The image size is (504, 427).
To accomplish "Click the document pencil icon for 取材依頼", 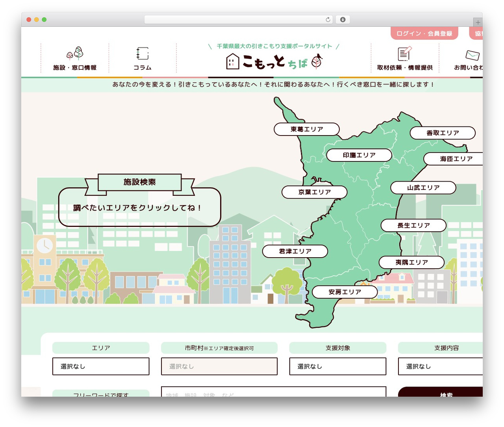I will [x=405, y=54].
